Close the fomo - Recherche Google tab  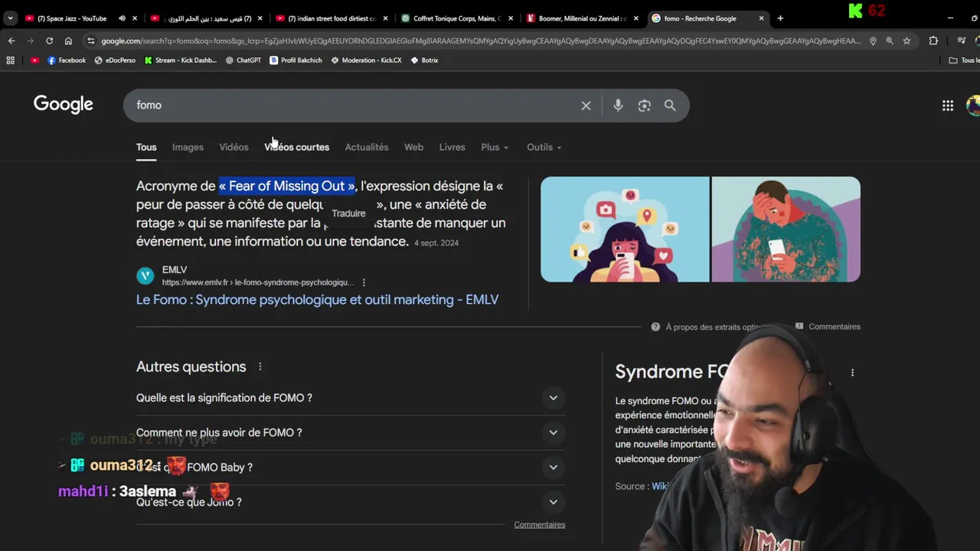(x=761, y=18)
